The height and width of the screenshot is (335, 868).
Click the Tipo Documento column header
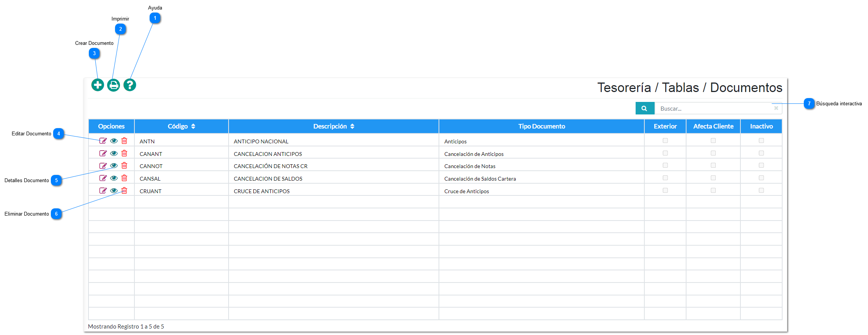pyautogui.click(x=541, y=126)
